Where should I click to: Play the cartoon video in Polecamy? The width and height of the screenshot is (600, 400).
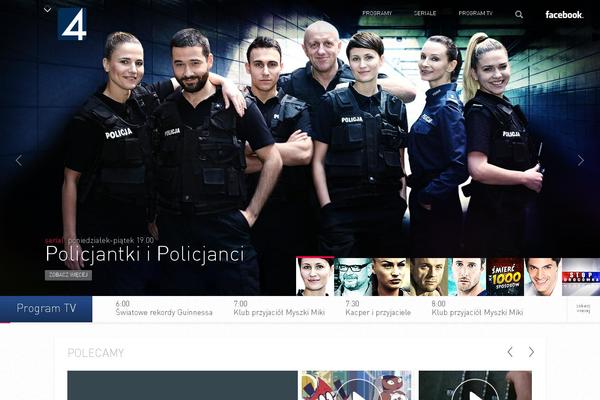coord(357,385)
